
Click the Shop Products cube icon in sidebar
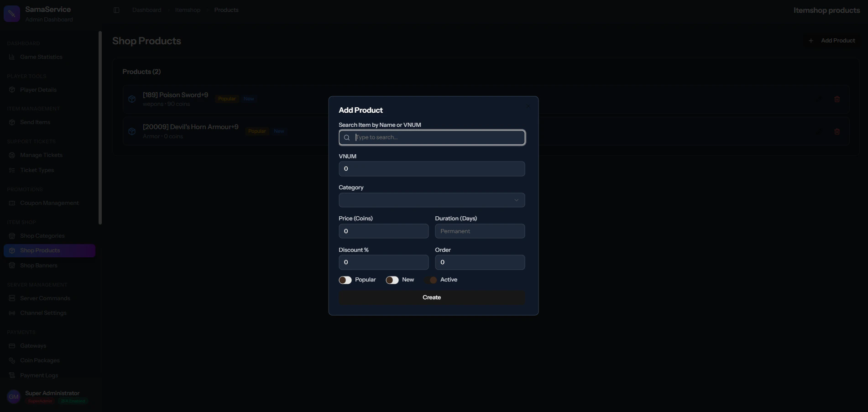12,250
